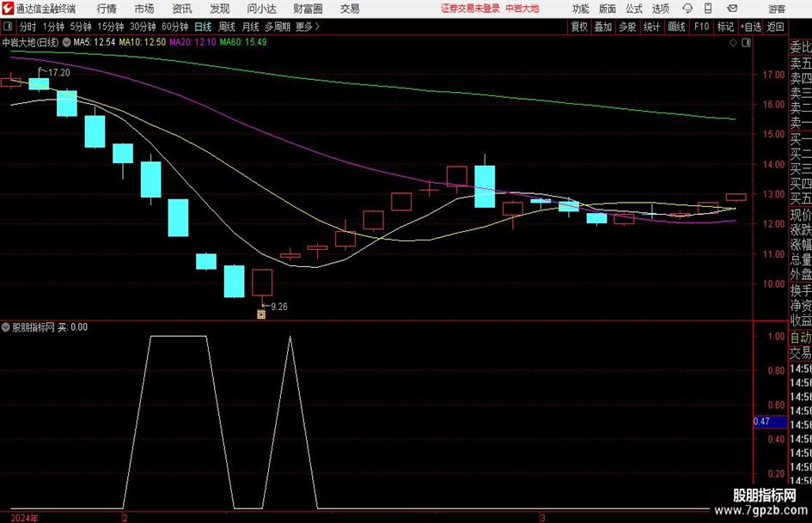This screenshot has width=812, height=523.
Task: Switch to 60分钟 period
Action: pos(175,27)
